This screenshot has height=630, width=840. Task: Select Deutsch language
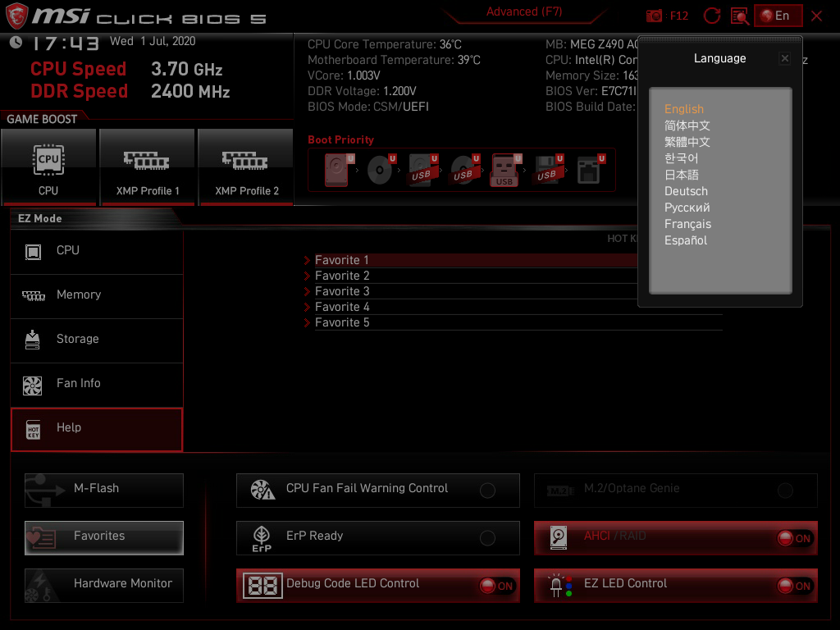[686, 191]
